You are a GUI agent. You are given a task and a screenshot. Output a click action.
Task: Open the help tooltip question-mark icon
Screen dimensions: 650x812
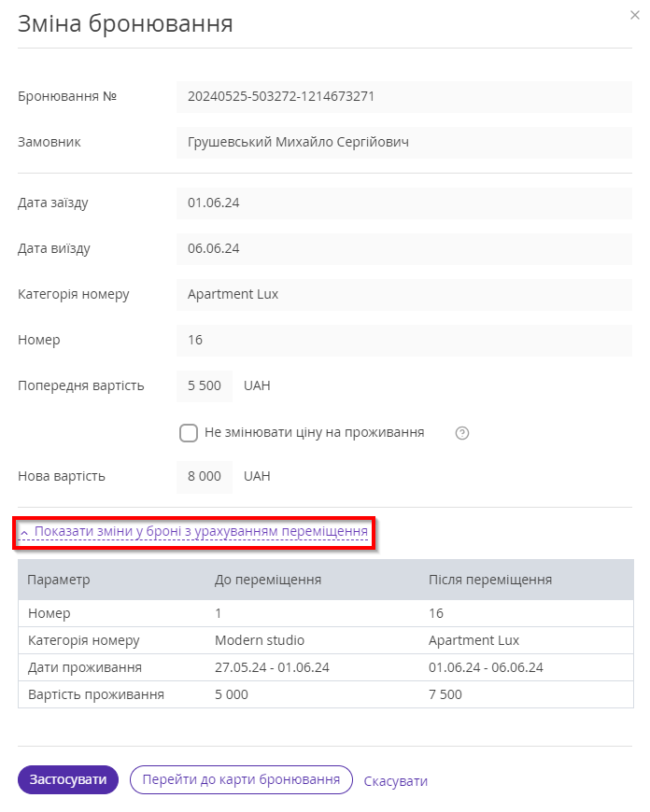(462, 433)
